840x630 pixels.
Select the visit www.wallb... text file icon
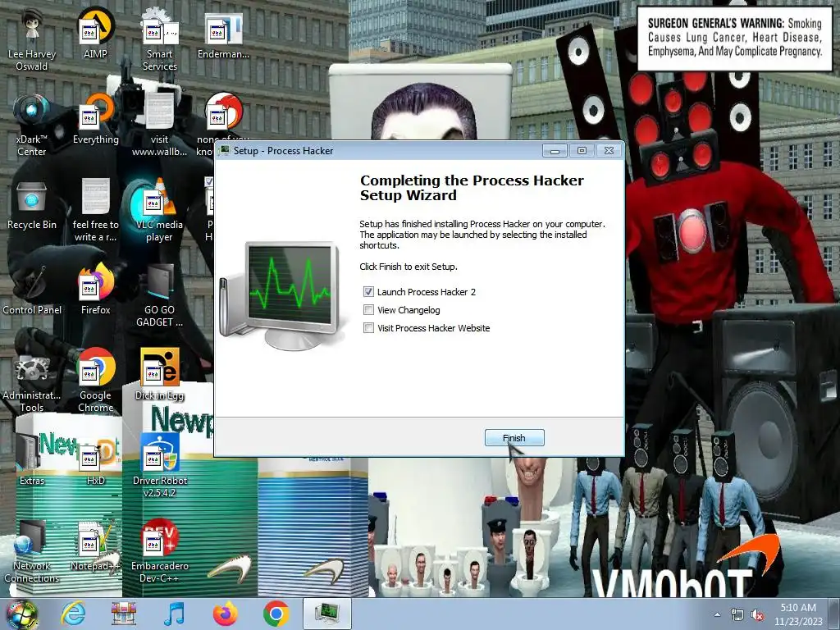(x=159, y=126)
